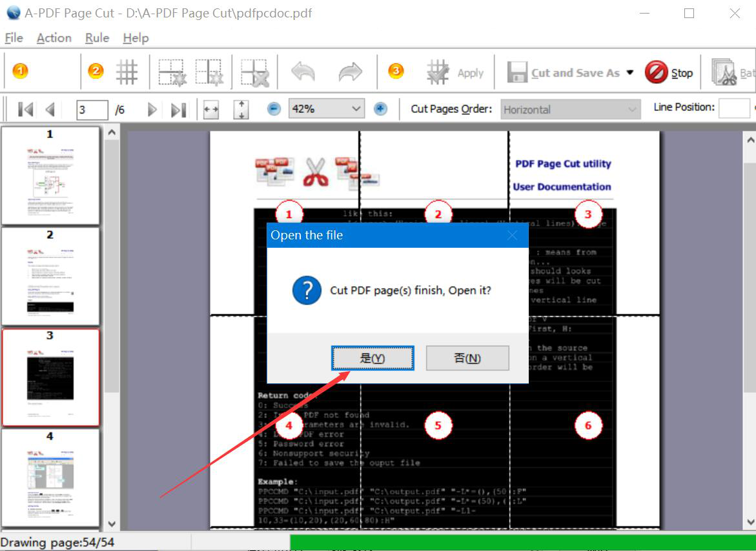Click the delete horizontal line icon
Image resolution: width=756 pixels, height=551 pixels.
tap(172, 73)
